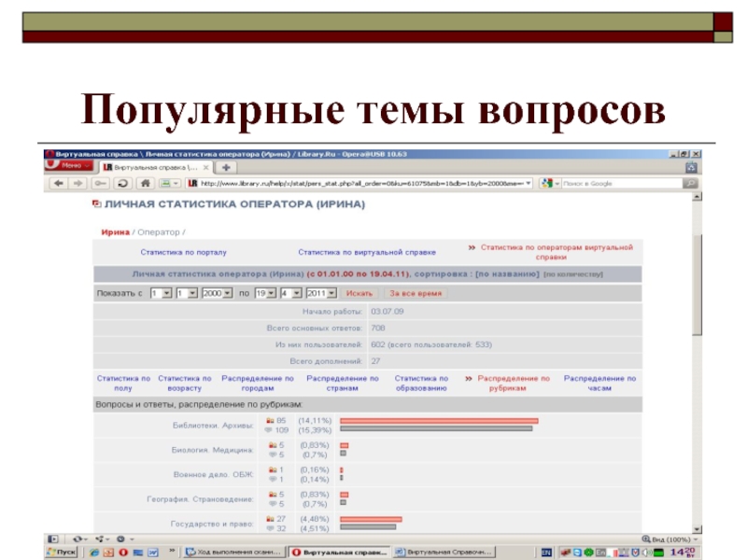Viewport: 747px width, 560px height.
Task: Click the Военное дело. ОБЖ rubric label
Action: click(213, 475)
